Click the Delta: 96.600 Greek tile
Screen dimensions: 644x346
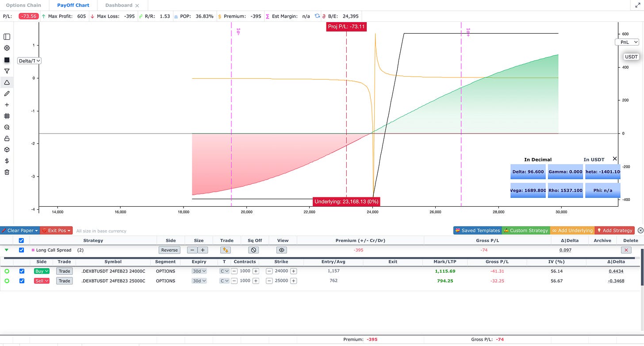[528, 172]
